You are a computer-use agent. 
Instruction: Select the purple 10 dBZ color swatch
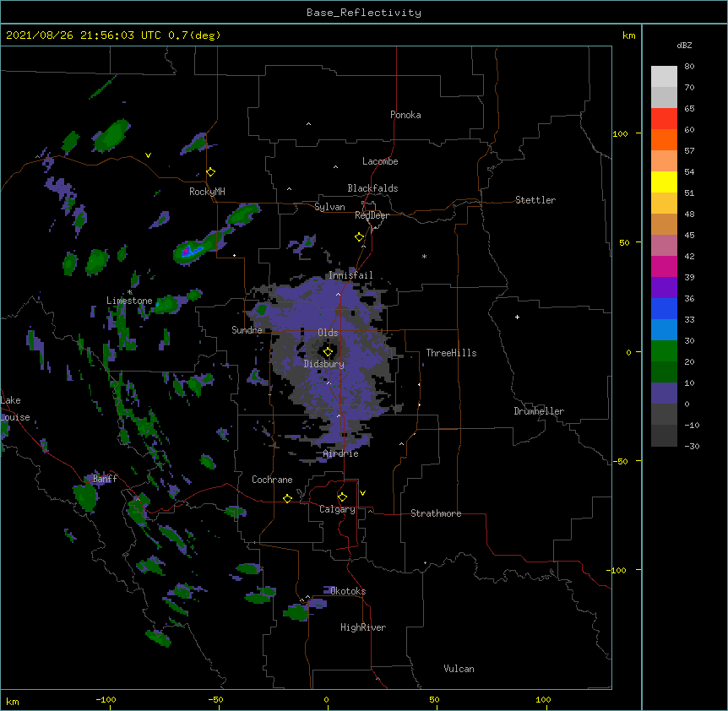(664, 393)
